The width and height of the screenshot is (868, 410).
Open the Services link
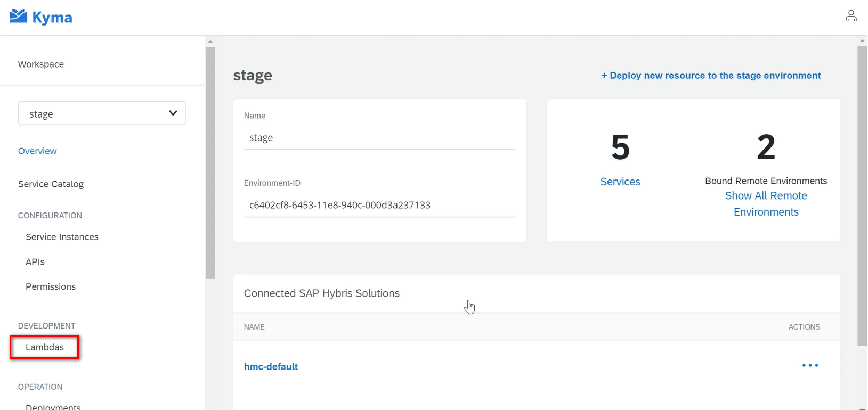[x=620, y=182]
